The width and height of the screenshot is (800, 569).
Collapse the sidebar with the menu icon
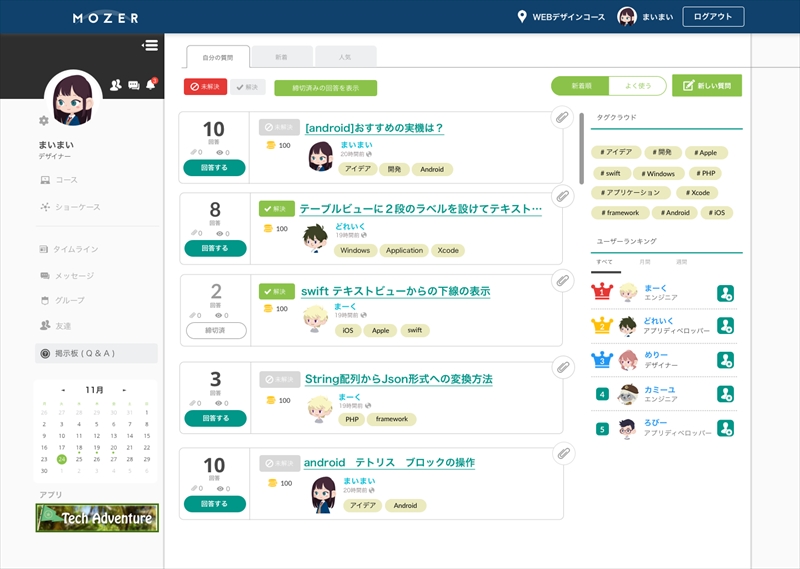[150, 45]
